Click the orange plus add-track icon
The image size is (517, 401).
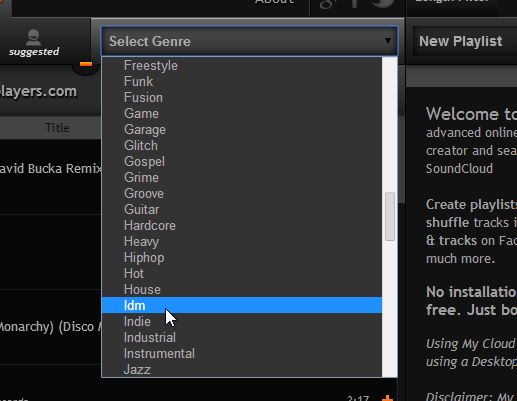tap(387, 398)
